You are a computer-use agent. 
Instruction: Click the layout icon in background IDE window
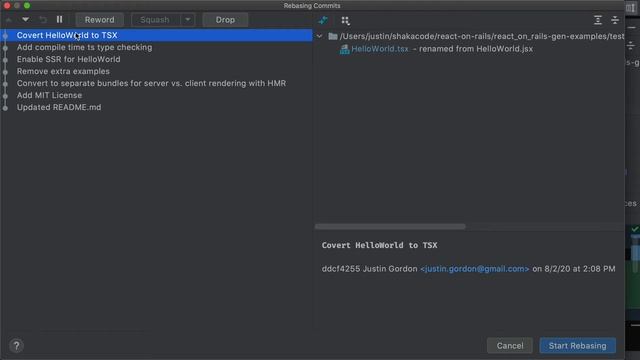pos(631,7)
